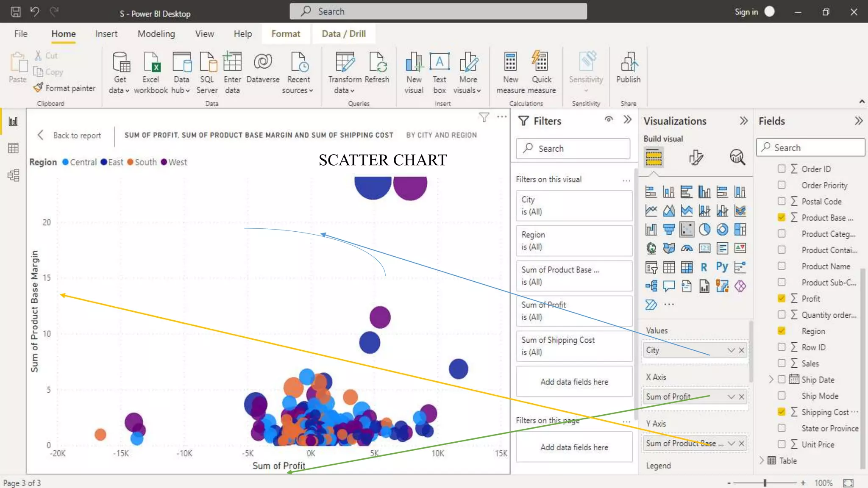Expand the Ship Date field hierarchy
Screen dimensions: 868x488
(771, 379)
